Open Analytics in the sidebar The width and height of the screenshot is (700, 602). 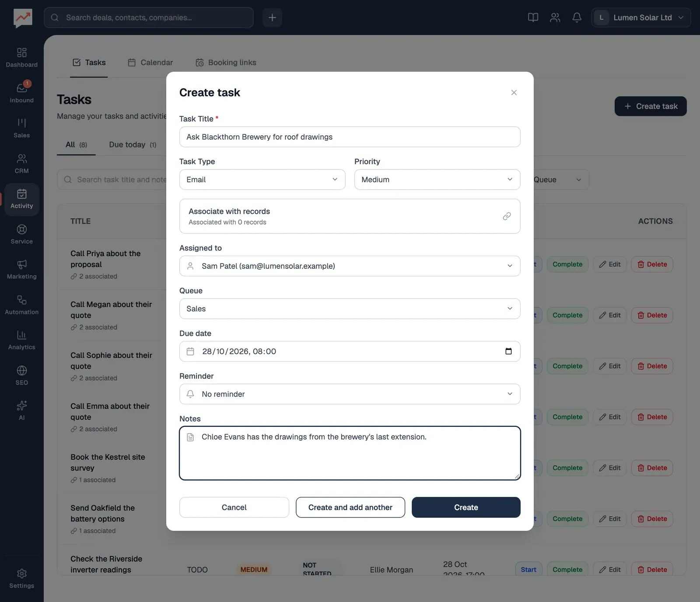click(21, 340)
